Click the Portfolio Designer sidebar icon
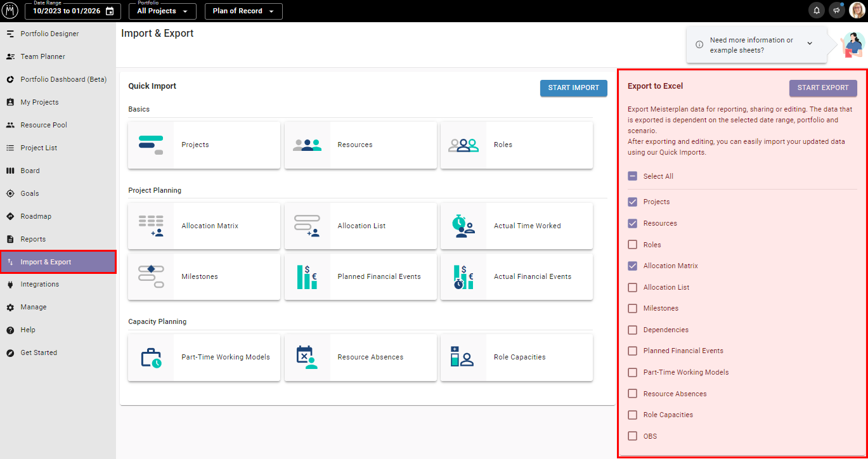Viewport: 868px width, 459px height. 10,34
